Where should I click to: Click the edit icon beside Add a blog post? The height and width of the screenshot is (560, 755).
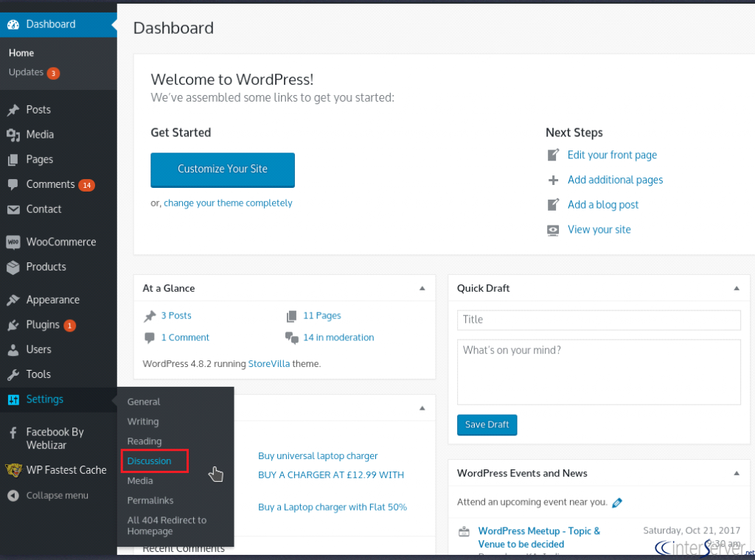pyautogui.click(x=553, y=205)
